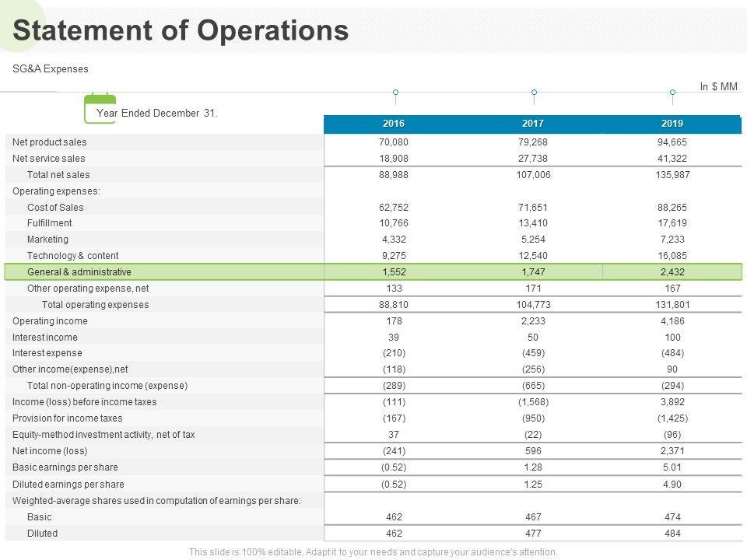Select the 2016 column header
This screenshot has width=747, height=560.
(394, 124)
